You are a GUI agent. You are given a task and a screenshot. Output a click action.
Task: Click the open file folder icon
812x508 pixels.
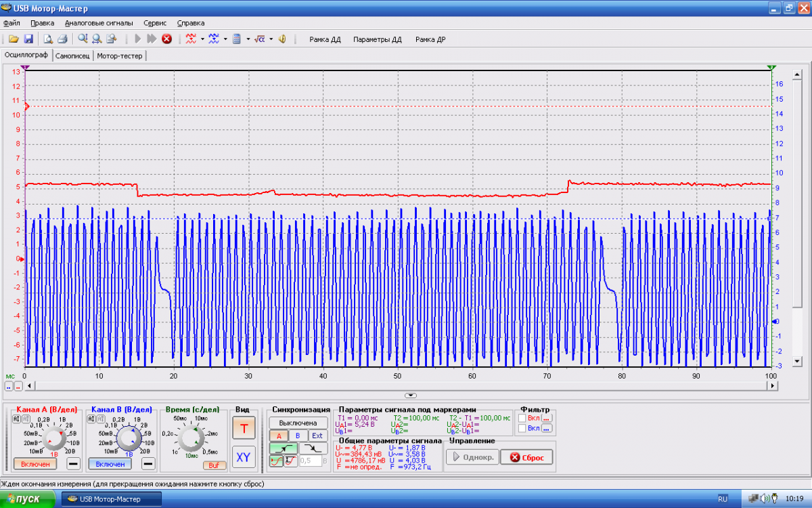(x=14, y=39)
